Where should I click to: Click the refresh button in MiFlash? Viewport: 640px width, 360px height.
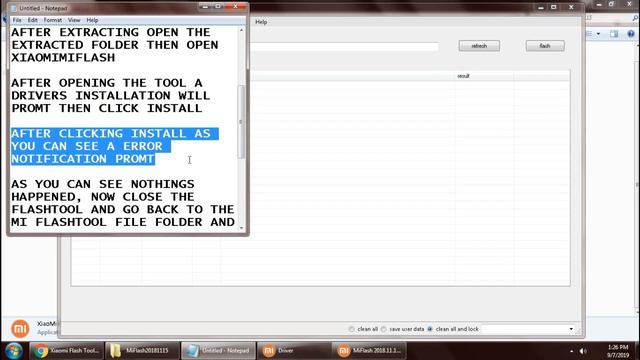tap(479, 46)
